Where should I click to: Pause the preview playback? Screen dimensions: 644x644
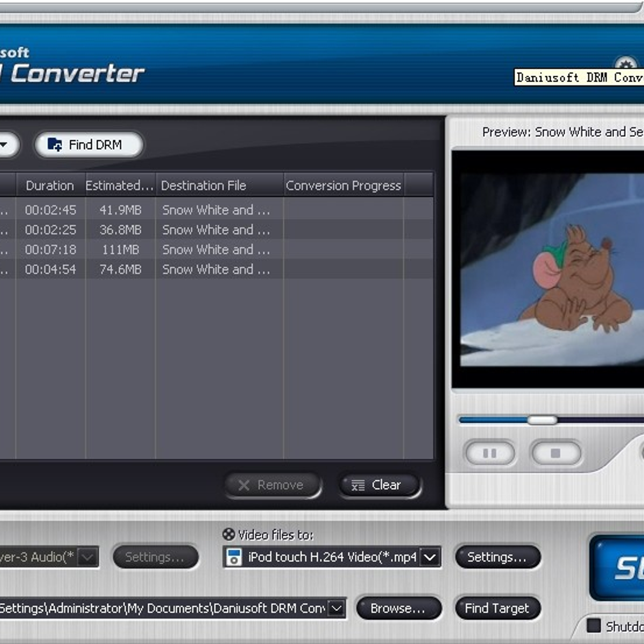490,453
